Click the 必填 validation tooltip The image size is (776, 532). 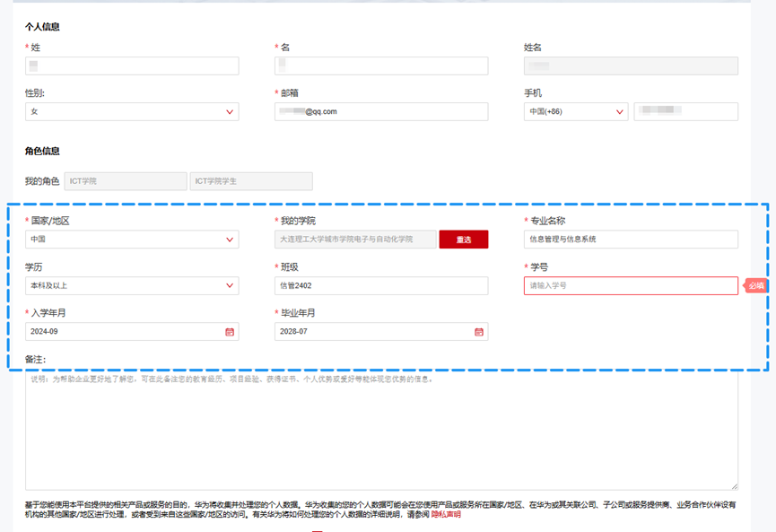pyautogui.click(x=754, y=285)
